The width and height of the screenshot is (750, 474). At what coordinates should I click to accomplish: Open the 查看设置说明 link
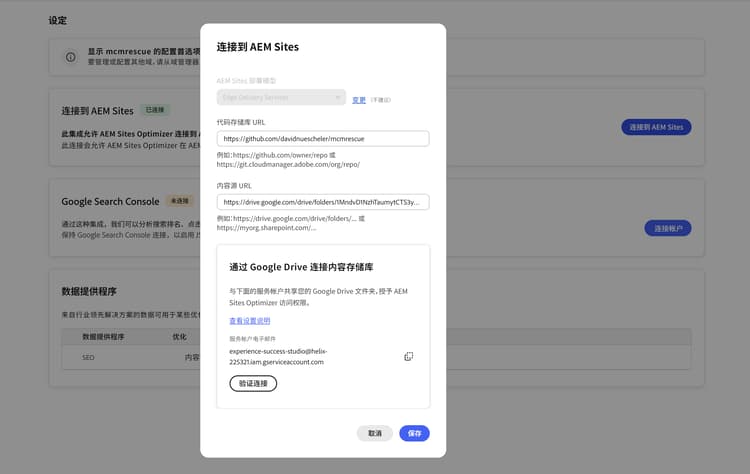click(x=250, y=320)
